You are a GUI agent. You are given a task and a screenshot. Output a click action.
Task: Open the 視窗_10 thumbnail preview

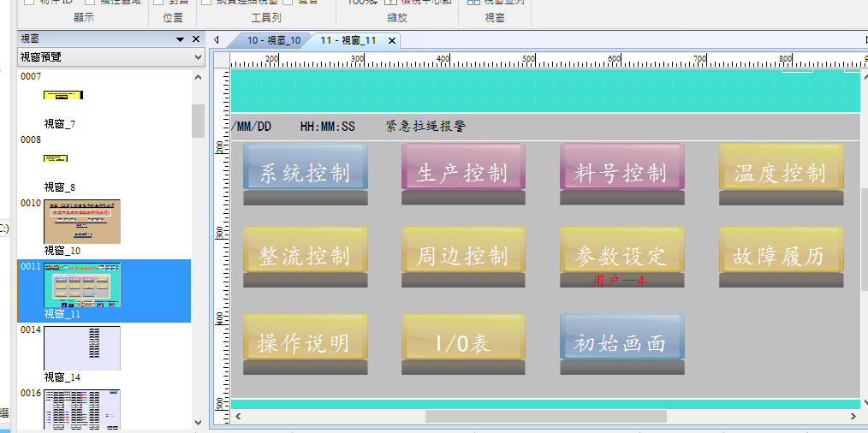pyautogui.click(x=82, y=222)
